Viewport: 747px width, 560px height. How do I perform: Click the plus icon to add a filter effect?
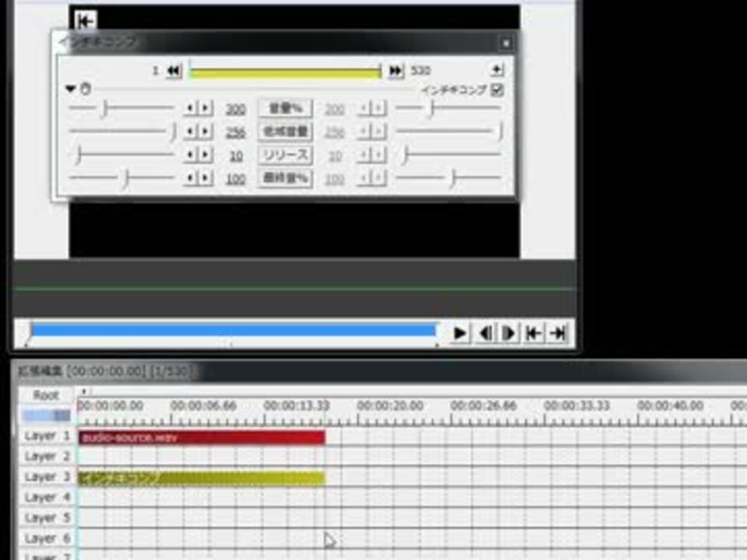(497, 70)
